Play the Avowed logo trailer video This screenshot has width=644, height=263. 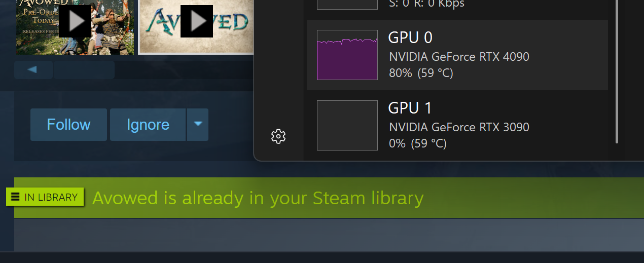click(197, 21)
